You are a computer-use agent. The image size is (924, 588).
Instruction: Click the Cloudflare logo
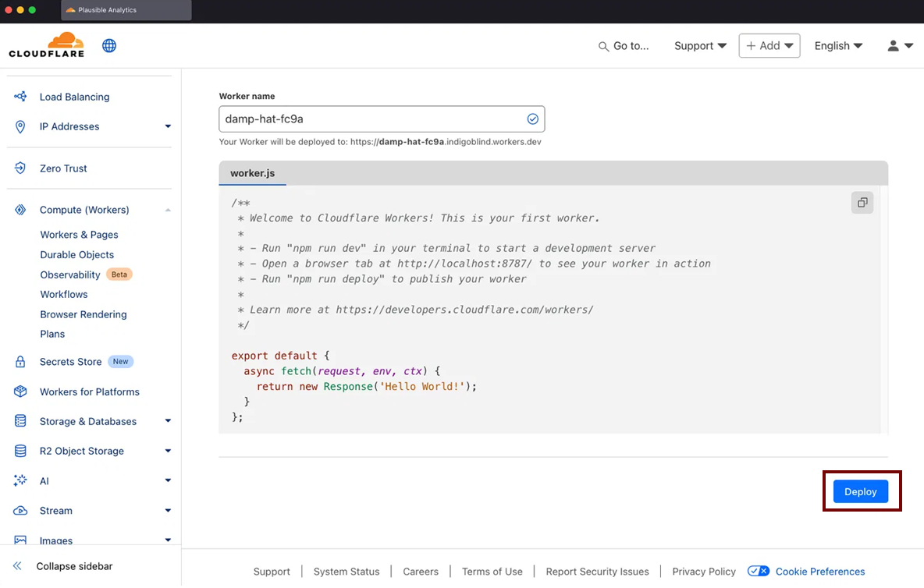tap(46, 45)
